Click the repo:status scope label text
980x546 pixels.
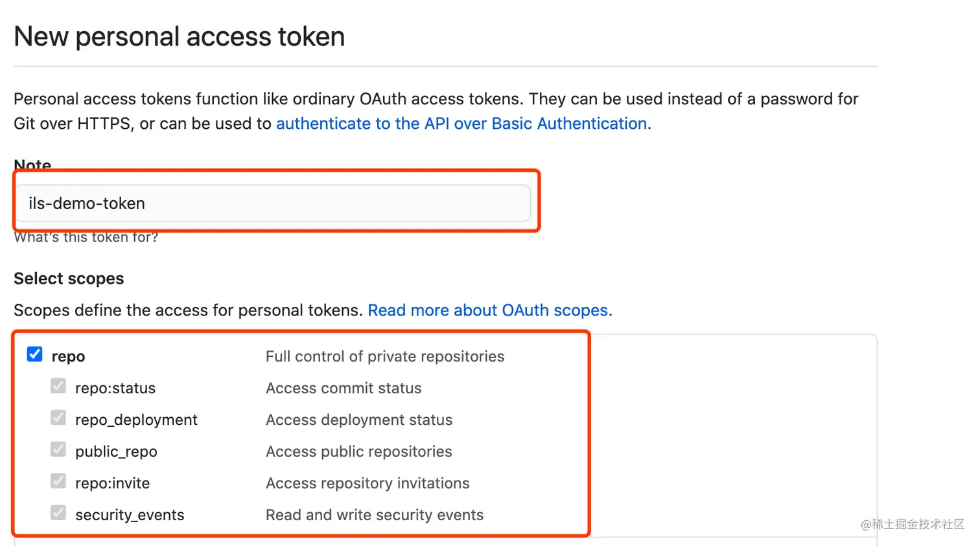(115, 389)
